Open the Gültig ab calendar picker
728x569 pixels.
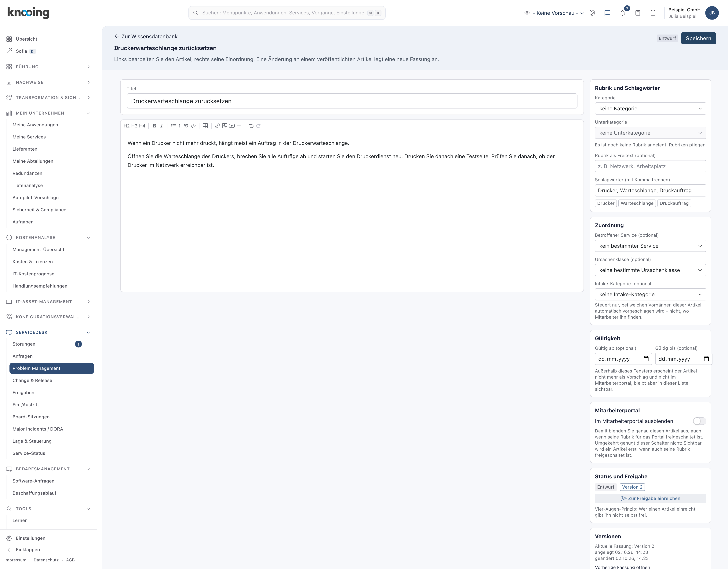(x=646, y=359)
